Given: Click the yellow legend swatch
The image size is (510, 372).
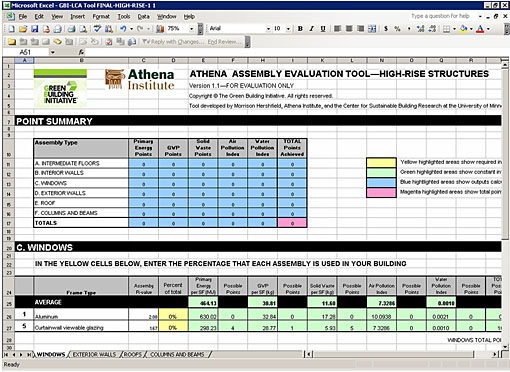Looking at the screenshot, I should point(381,162).
